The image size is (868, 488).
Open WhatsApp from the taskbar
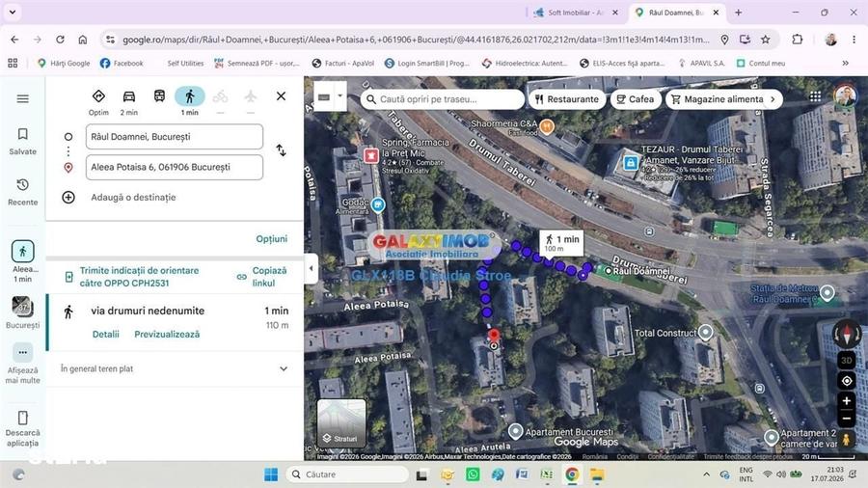pyautogui.click(x=473, y=474)
